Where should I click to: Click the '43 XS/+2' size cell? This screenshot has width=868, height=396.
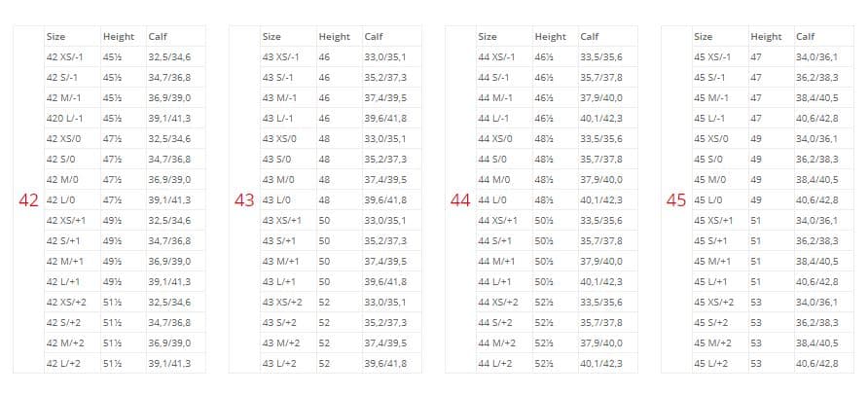[284, 302]
